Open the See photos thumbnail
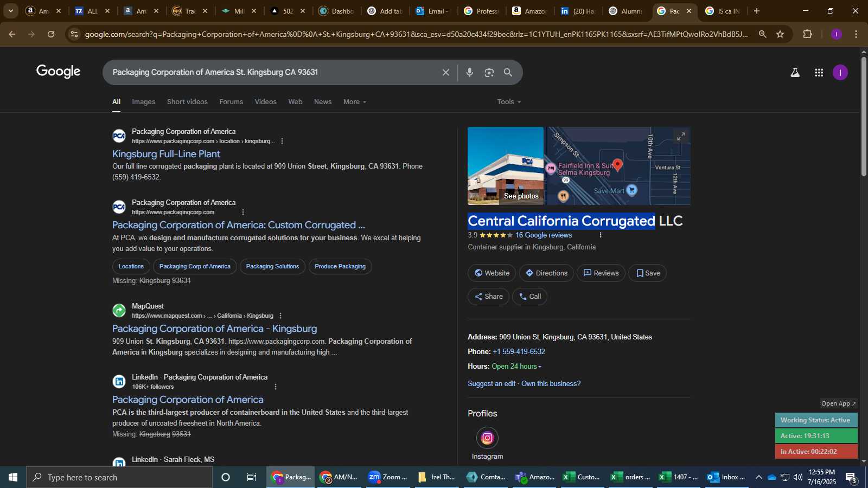Viewport: 868px width, 488px height. (x=506, y=166)
